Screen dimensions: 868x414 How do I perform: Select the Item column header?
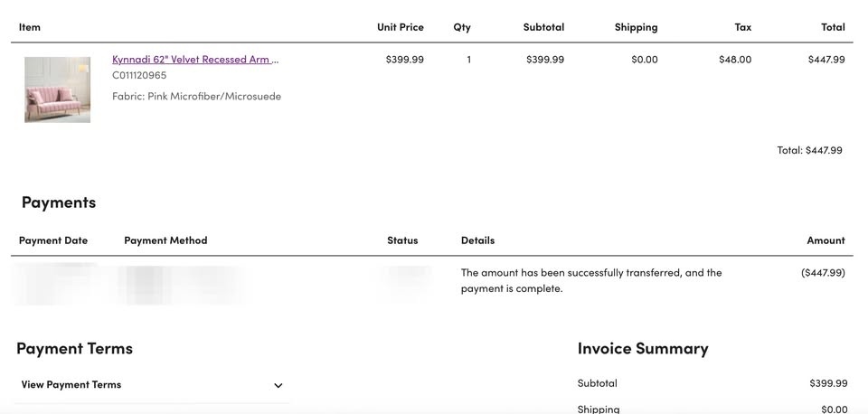point(30,27)
